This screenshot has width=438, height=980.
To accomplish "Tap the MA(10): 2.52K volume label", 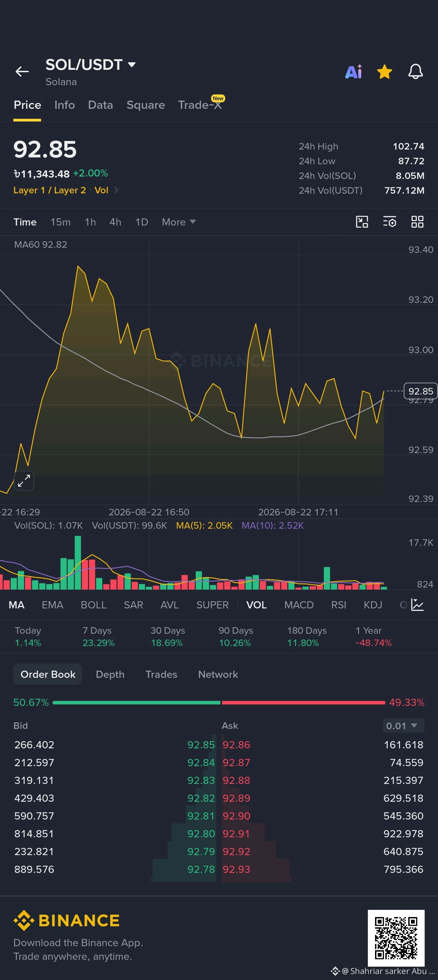I will point(273,525).
